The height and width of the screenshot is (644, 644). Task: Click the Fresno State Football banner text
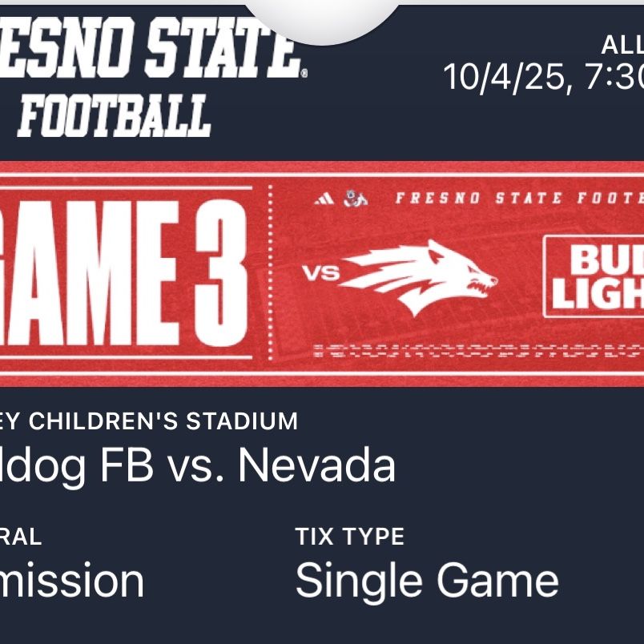(x=520, y=199)
